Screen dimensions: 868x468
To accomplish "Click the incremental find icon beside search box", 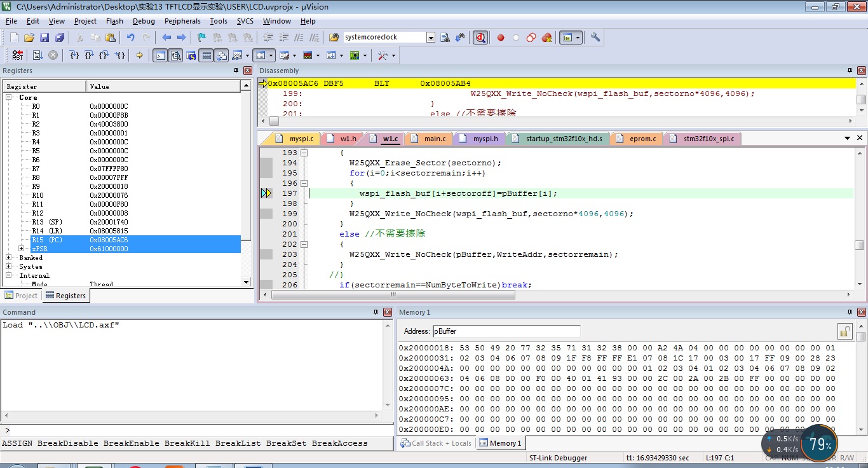I will (460, 38).
